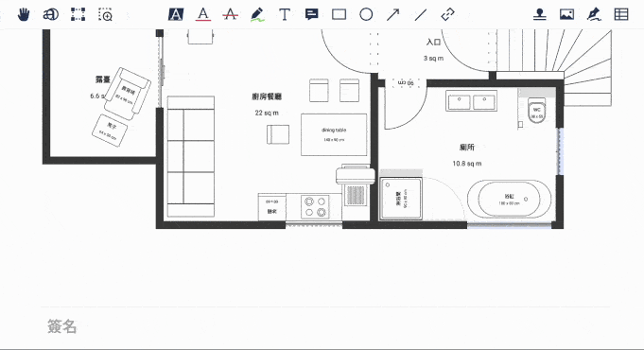Activate the freehand highlighter pen

tap(257, 15)
